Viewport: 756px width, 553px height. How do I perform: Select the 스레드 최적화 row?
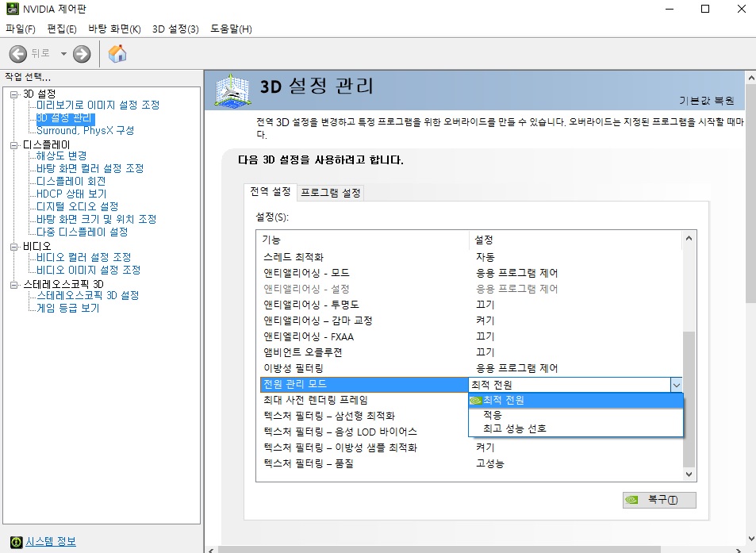[x=470, y=257]
